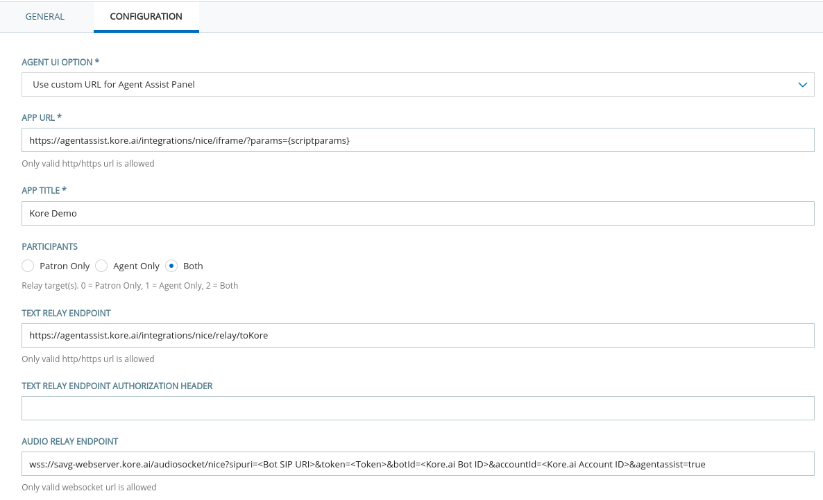Click the App Title field label
823x500 pixels.
(44, 190)
